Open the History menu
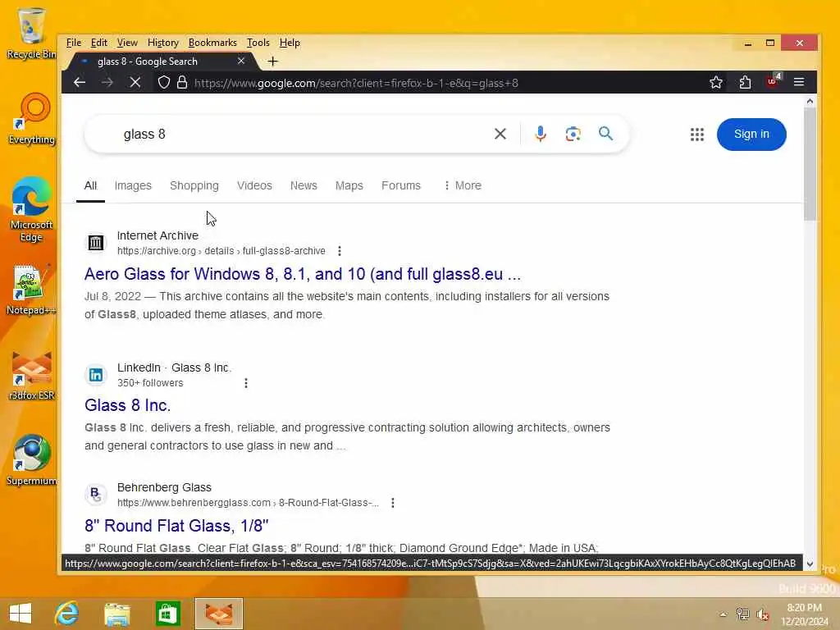Viewport: 840px width, 630px height. pos(163,43)
